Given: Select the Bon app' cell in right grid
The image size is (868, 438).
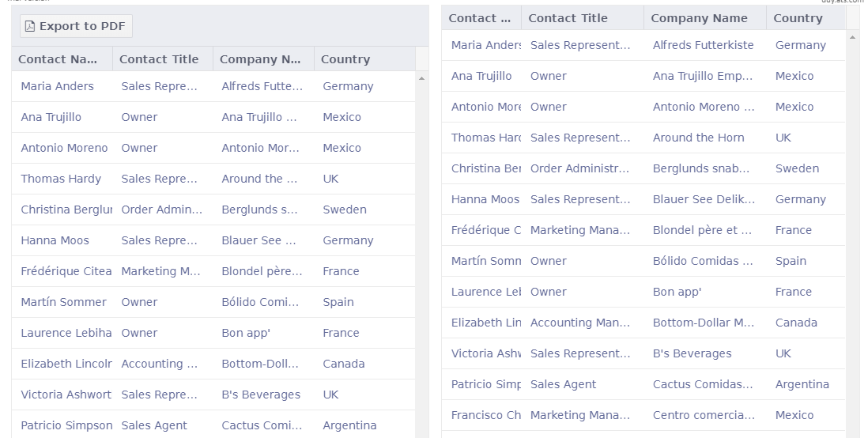Looking at the screenshot, I should click(x=677, y=292).
